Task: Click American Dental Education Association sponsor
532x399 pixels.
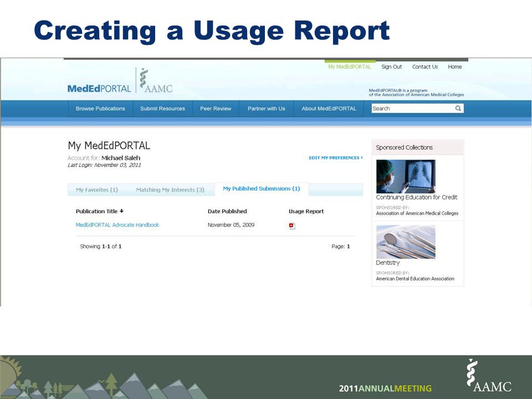Action: 415,279
